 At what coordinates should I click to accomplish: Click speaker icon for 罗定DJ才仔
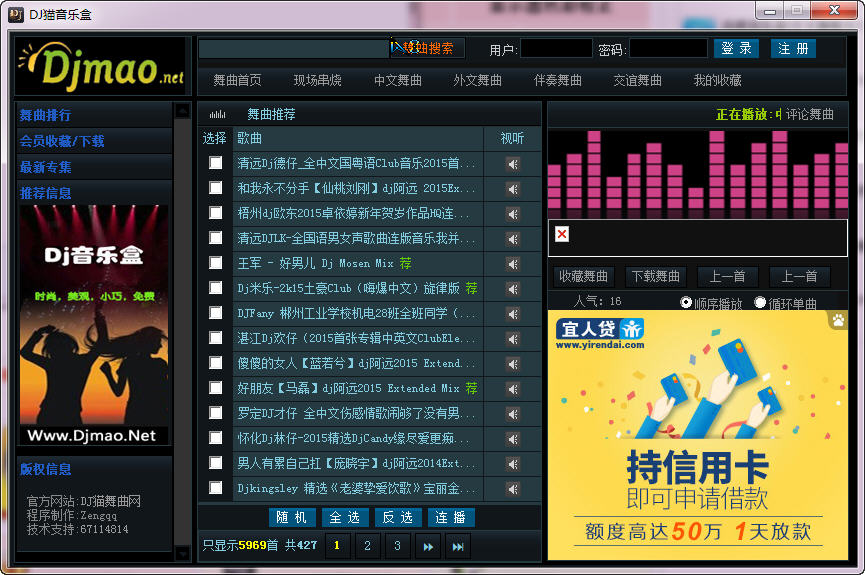(x=513, y=414)
